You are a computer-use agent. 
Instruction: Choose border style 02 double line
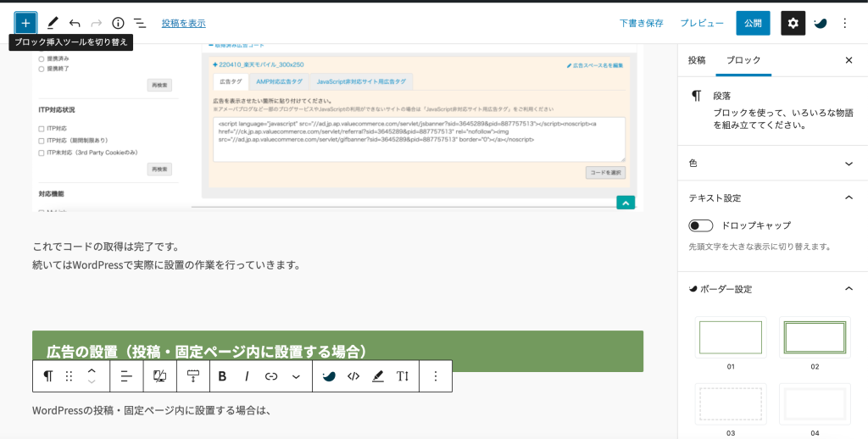[x=815, y=337]
